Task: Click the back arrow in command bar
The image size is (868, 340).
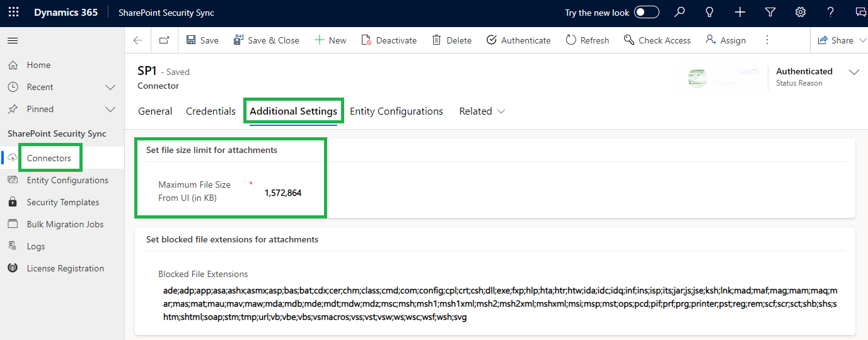Action: click(138, 40)
